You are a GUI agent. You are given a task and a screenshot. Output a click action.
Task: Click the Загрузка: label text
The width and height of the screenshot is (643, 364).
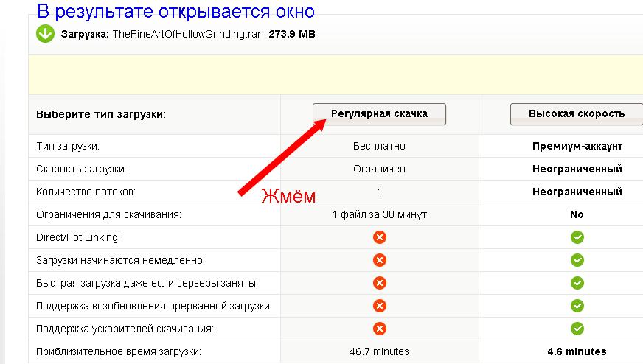click(85, 35)
